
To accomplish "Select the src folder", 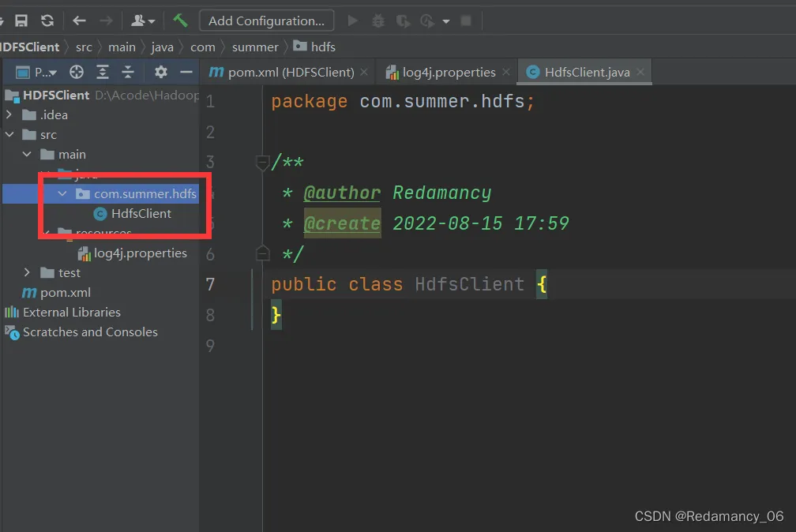I will [48, 135].
